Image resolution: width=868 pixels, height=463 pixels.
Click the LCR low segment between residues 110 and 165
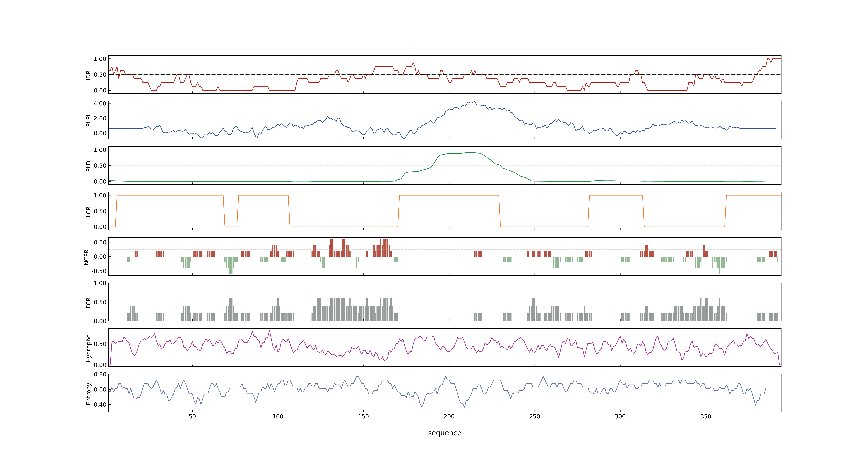344,227
